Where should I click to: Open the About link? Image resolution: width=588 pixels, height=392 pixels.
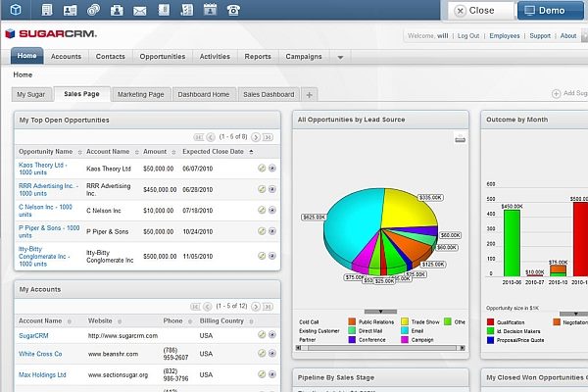(568, 36)
